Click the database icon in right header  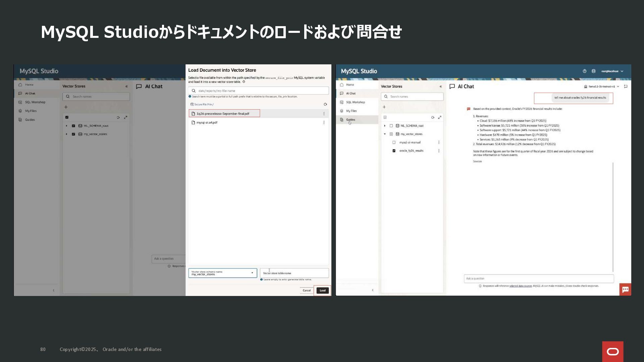593,71
